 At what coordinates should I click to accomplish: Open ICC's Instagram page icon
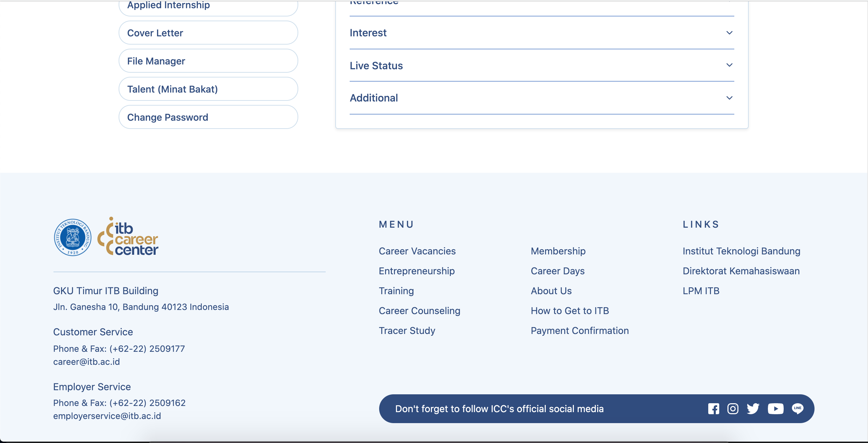pos(733,409)
